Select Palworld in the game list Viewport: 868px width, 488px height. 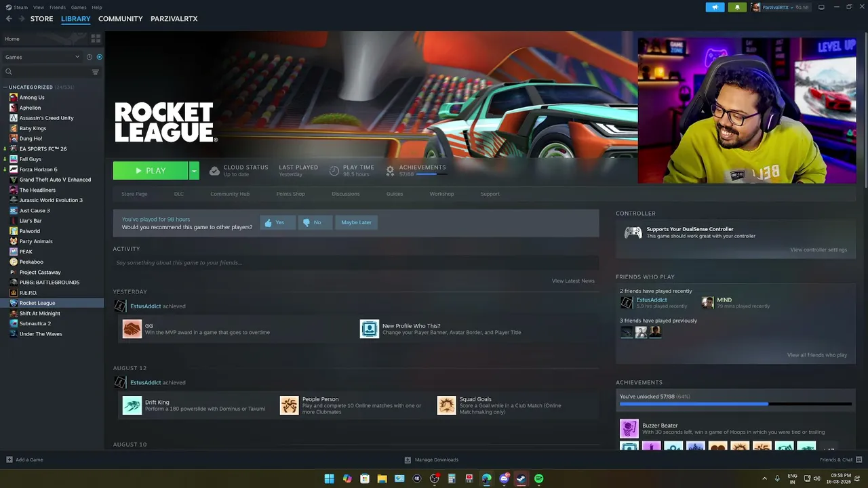pos(30,231)
